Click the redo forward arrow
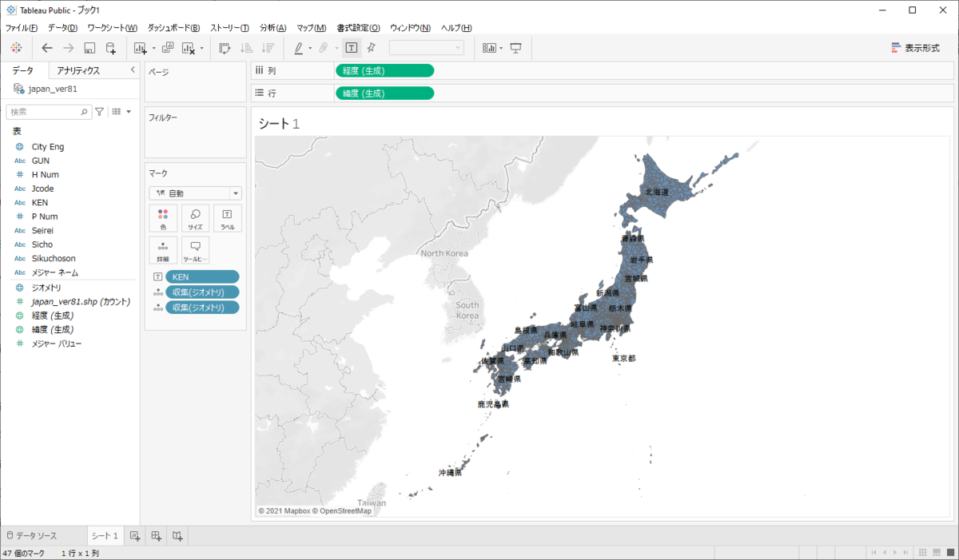 coord(68,48)
